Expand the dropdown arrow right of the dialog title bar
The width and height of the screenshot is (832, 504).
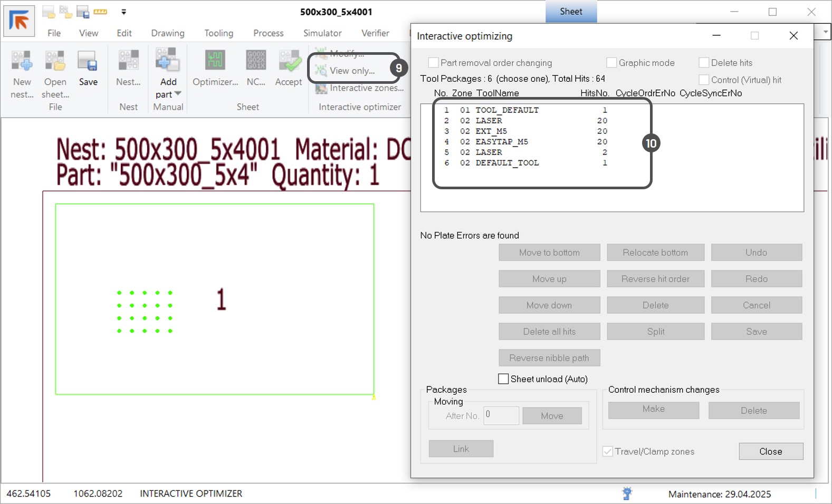(x=825, y=32)
